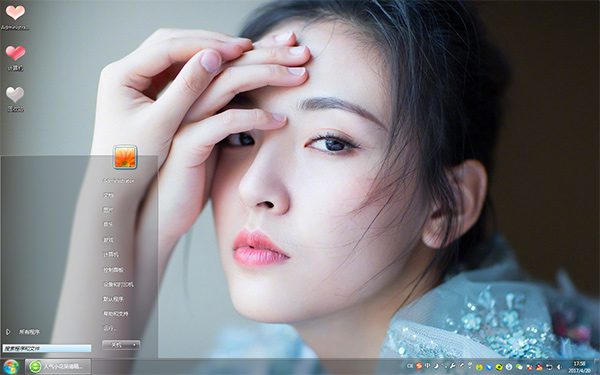This screenshot has height=375, width=600.
Task: Open 默认程序 in the Start menu
Action: point(113,299)
